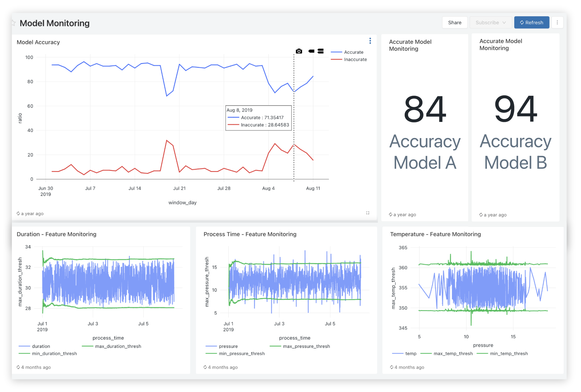Click refresh timestamp icon under Model A
The image size is (581, 392).
point(391,215)
